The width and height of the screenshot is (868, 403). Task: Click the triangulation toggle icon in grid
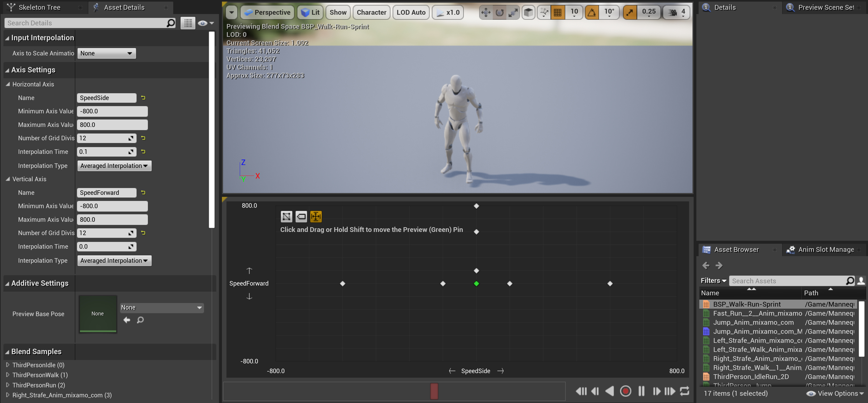coord(286,217)
